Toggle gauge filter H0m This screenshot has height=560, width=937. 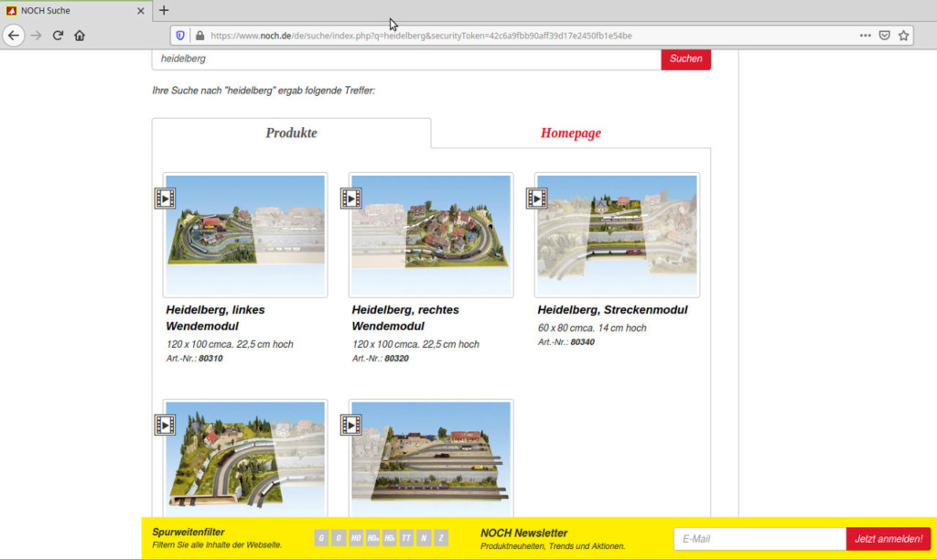(373, 538)
